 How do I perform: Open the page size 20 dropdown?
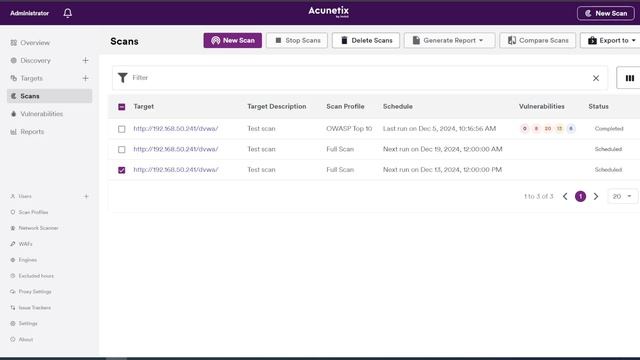click(622, 196)
